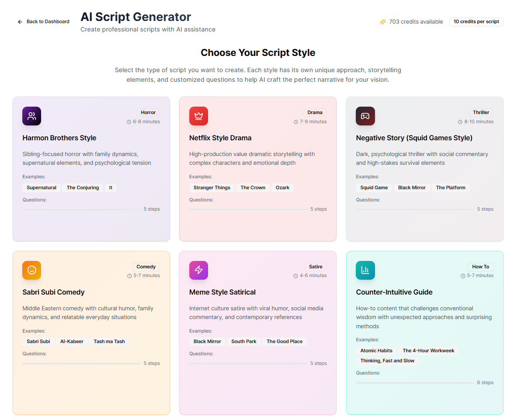
Task: Click the AI Script Generator page title
Action: [135, 17]
